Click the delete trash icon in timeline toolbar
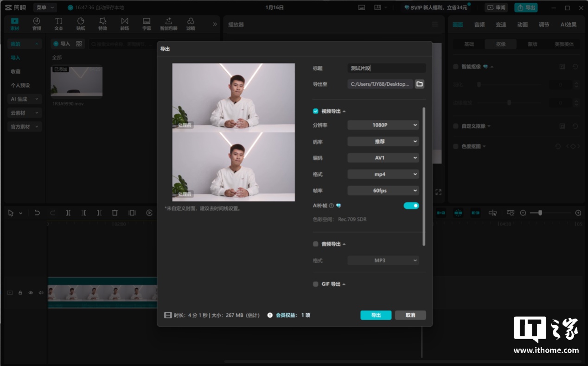Image resolution: width=588 pixels, height=366 pixels. [115, 213]
